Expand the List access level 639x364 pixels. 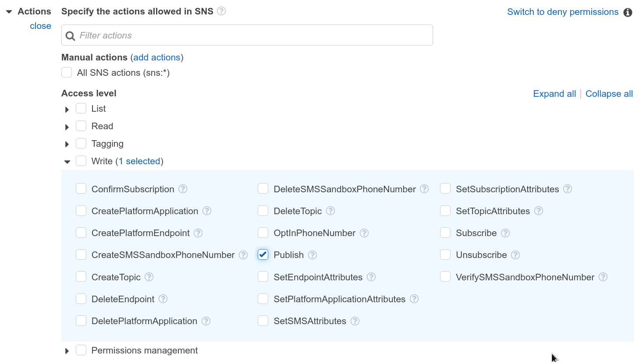tap(67, 110)
